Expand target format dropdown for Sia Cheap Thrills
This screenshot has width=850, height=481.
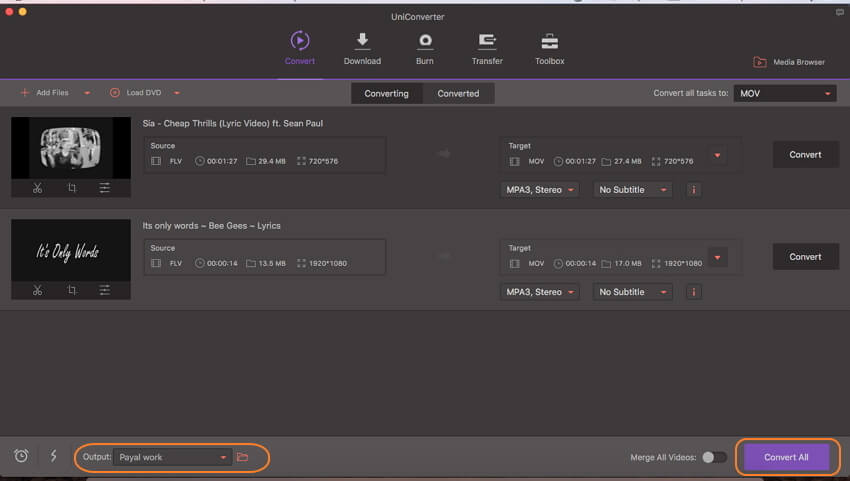pyautogui.click(x=717, y=156)
